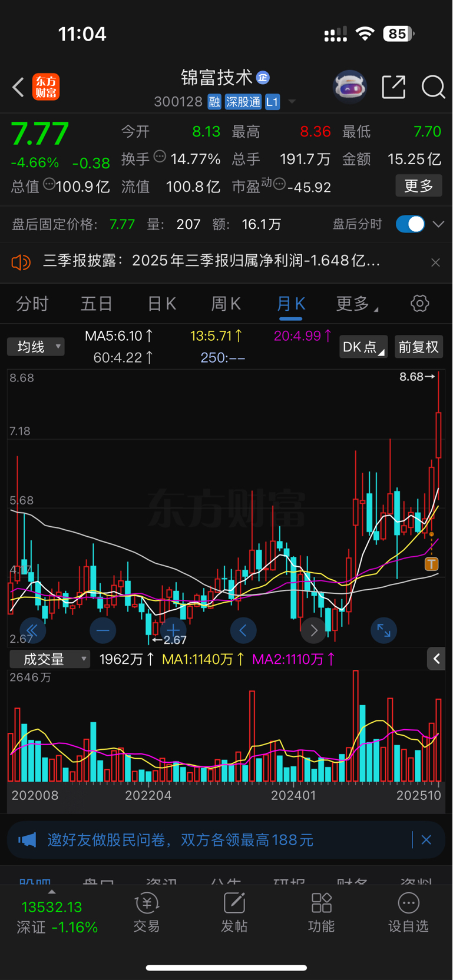Open the AI robot assistant
The width and height of the screenshot is (453, 980).
(350, 87)
